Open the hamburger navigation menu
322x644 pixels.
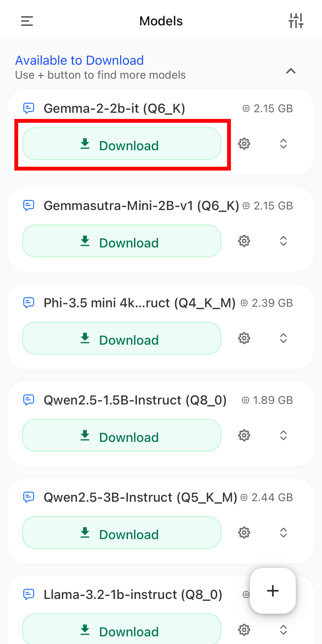point(27,21)
